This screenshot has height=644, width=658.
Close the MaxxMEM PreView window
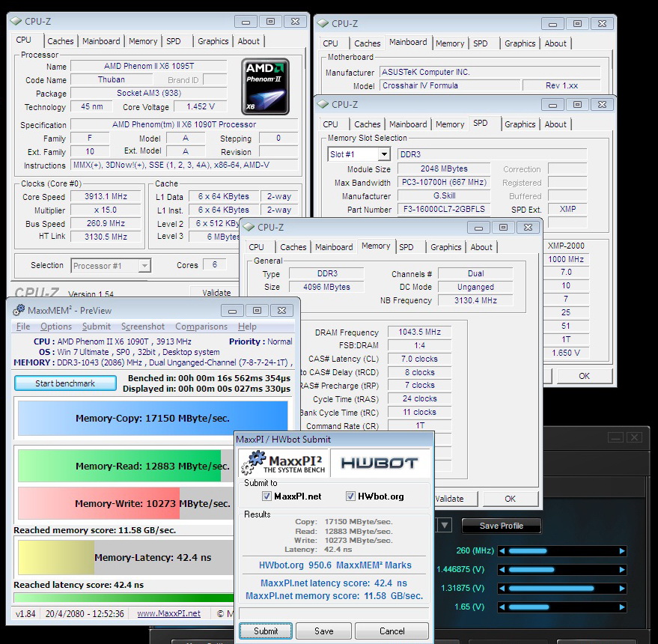(x=282, y=311)
